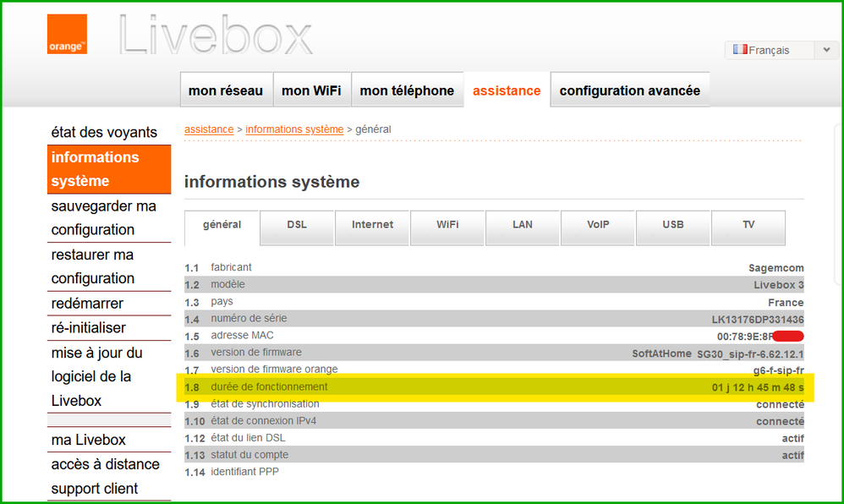The image size is (844, 504).
Task: Choose ré-initialiser from the sidebar
Action: [x=88, y=327]
